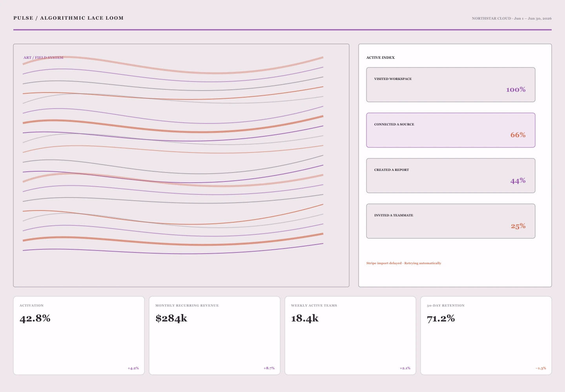This screenshot has height=392, width=565.
Task: Click the "44%" value
Action: 518,181
